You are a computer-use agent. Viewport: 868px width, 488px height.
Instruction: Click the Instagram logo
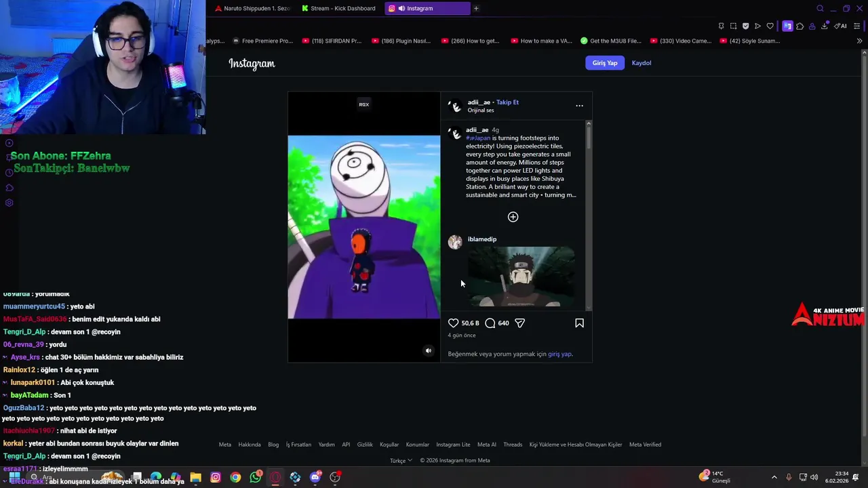click(x=252, y=63)
